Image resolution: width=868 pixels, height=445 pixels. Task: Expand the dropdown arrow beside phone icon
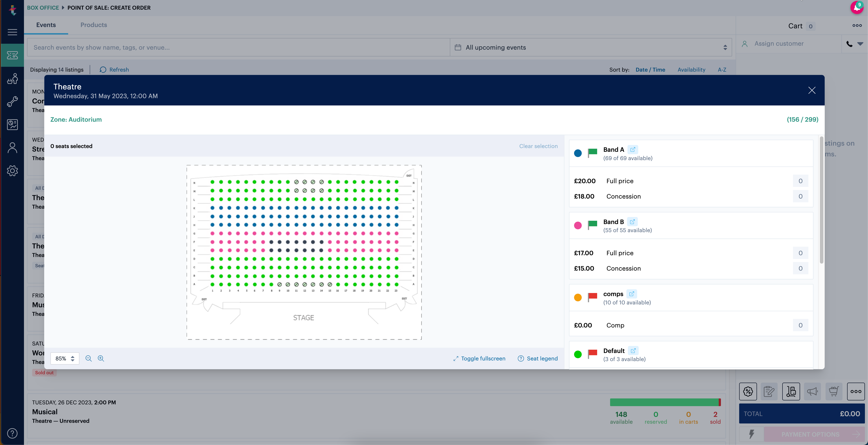tap(860, 44)
